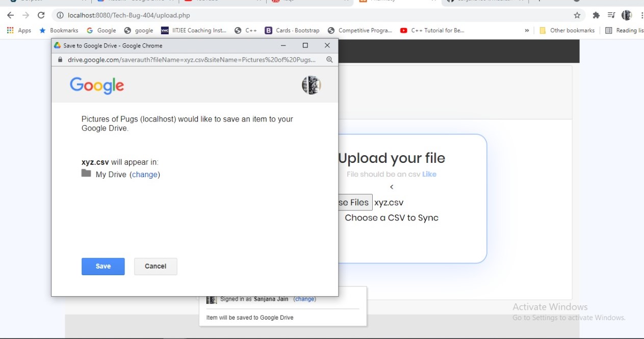This screenshot has width=644, height=339.
Task: Click the zoom magnifier icon in popup address bar
Action: click(x=329, y=60)
